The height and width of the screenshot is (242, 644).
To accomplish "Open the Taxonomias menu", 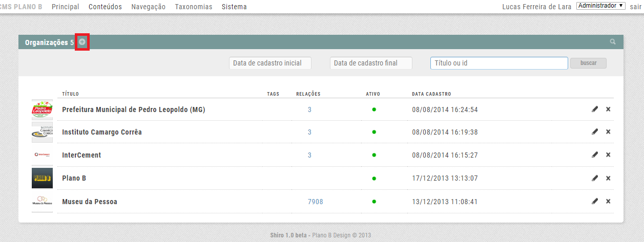I will click(194, 7).
